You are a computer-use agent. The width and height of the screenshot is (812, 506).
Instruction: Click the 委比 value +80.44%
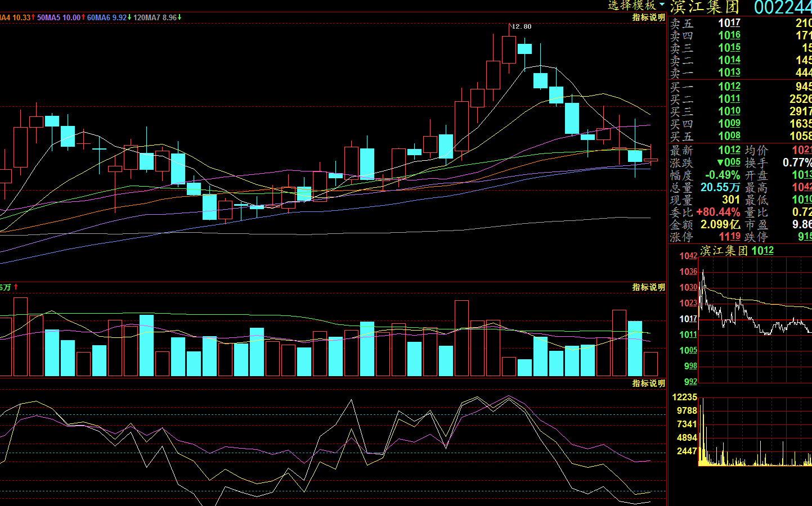pyautogui.click(x=718, y=212)
